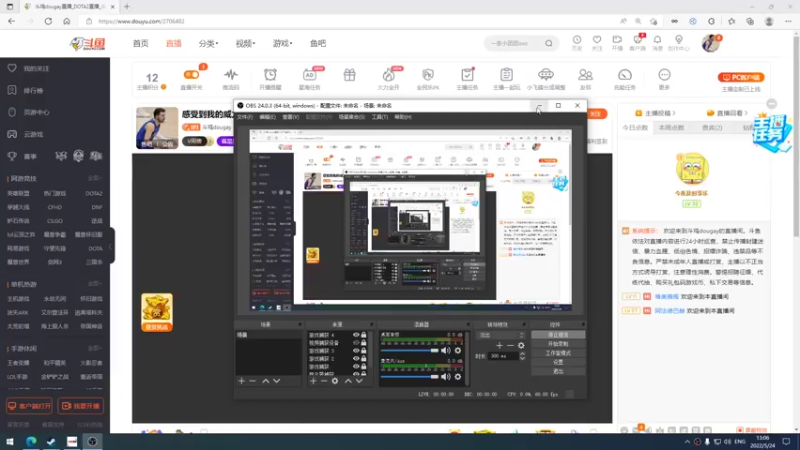Open settings gear for desktop audio mixer
The image size is (800, 450).
(458, 351)
